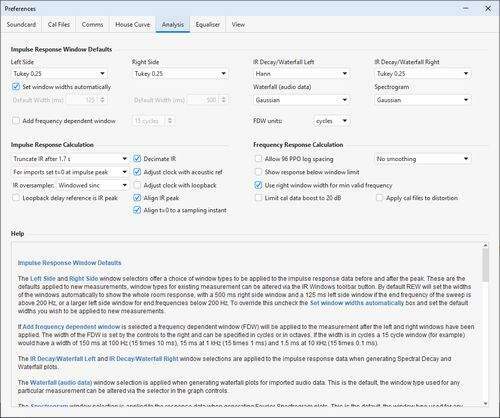The height and width of the screenshot is (418, 500).
Task: Expand IR Decay/Waterfall Left Hann dropdown
Action: (301, 74)
